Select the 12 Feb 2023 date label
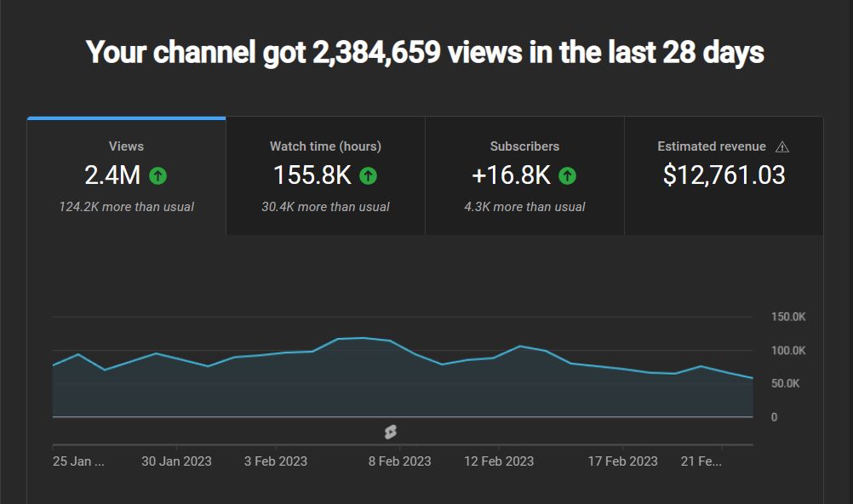This screenshot has width=853, height=504. 499,461
